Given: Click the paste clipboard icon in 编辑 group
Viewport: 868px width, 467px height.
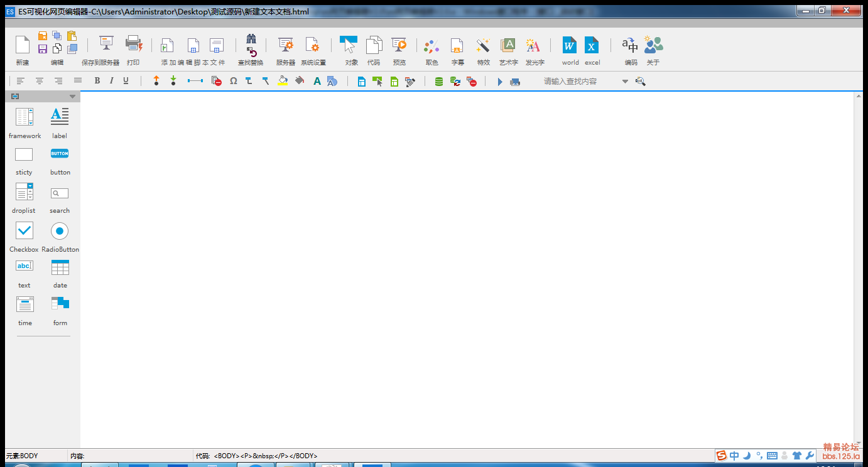Looking at the screenshot, I should pos(72,36).
